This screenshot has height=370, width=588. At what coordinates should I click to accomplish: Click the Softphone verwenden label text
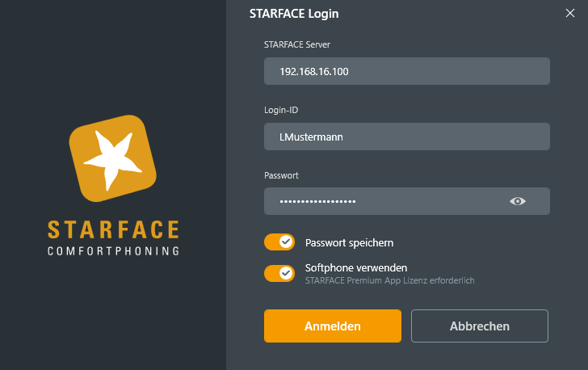[x=356, y=268]
